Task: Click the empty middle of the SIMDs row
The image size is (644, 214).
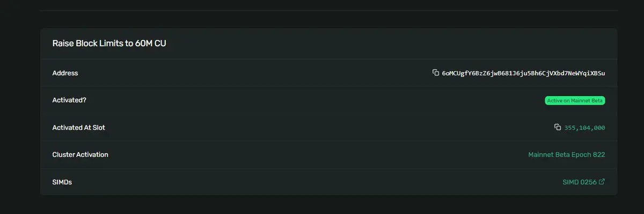Action: tap(317, 182)
